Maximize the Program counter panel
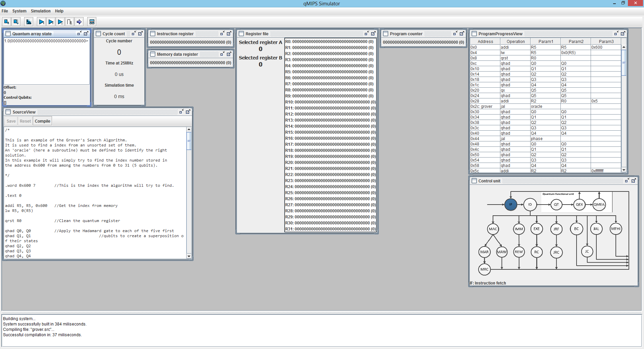The width and height of the screenshot is (644, 349). 462,34
